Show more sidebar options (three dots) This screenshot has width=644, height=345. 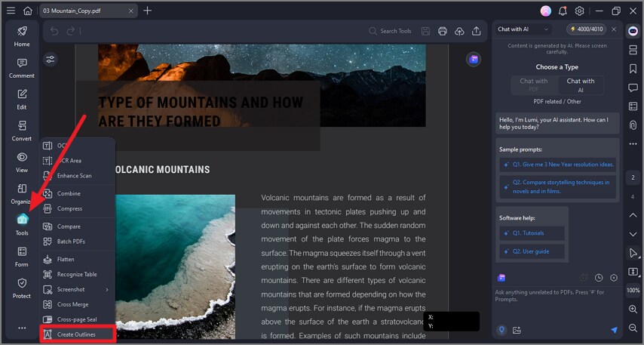click(x=22, y=328)
